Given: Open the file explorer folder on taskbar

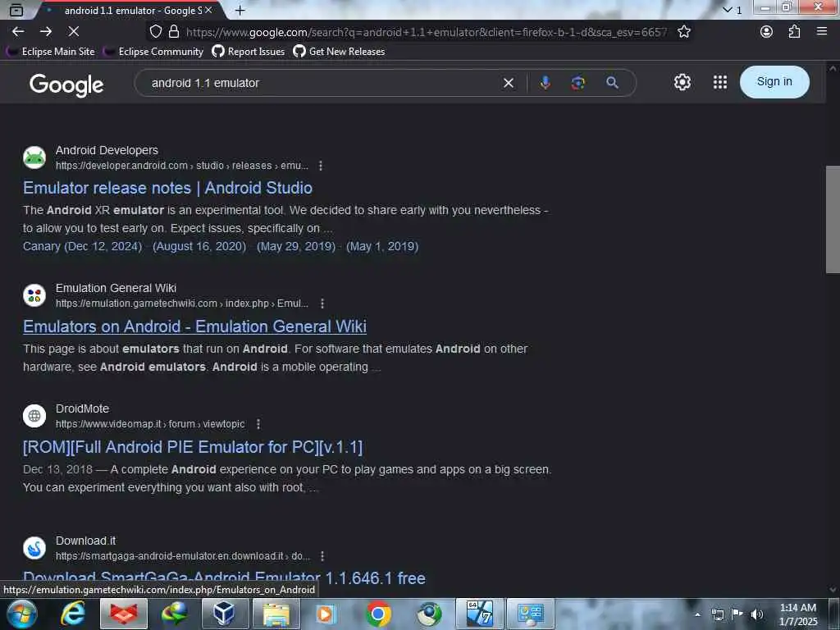Looking at the screenshot, I should pos(276,614).
